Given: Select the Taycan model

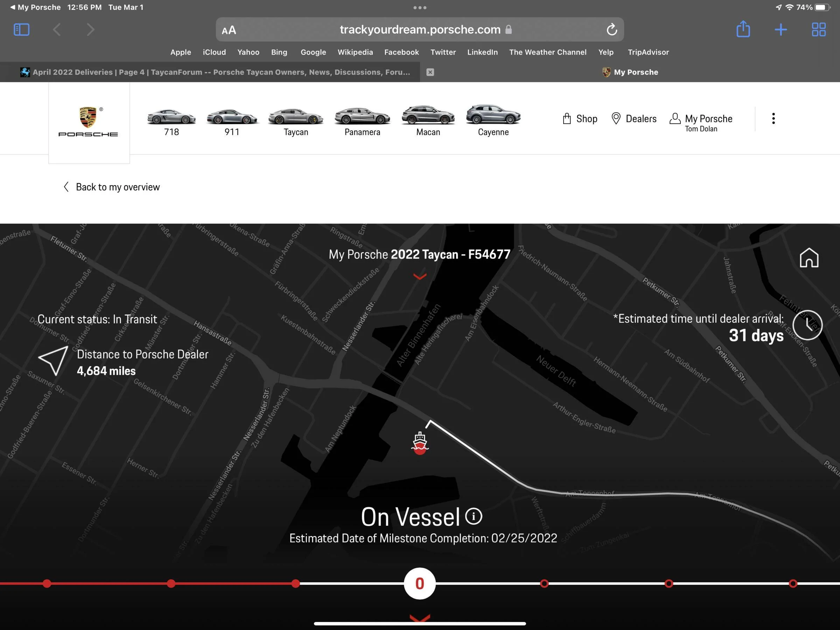Looking at the screenshot, I should tap(296, 122).
